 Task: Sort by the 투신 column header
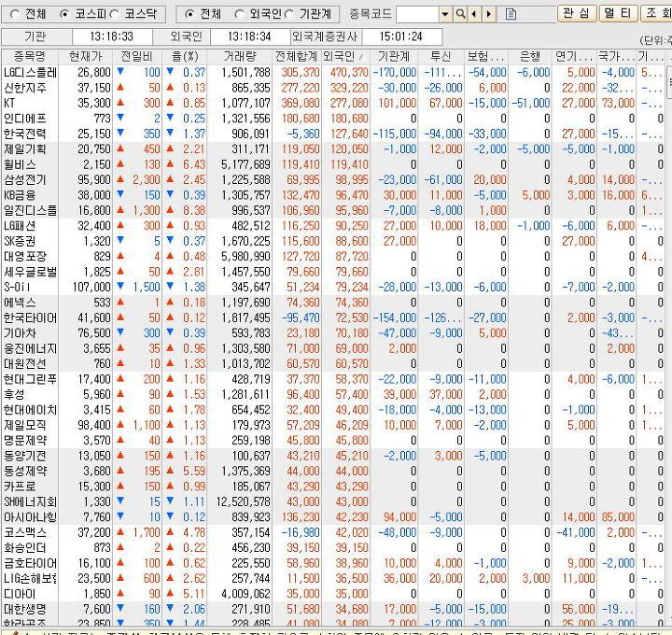click(x=441, y=56)
